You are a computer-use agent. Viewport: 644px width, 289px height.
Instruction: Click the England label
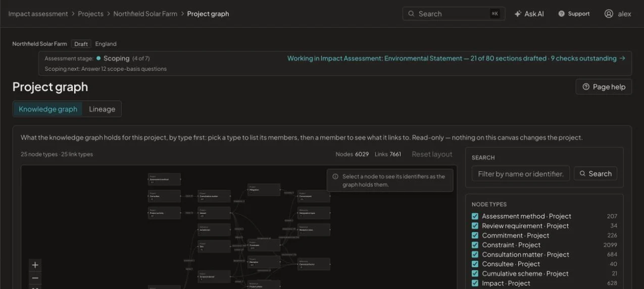[x=106, y=44]
